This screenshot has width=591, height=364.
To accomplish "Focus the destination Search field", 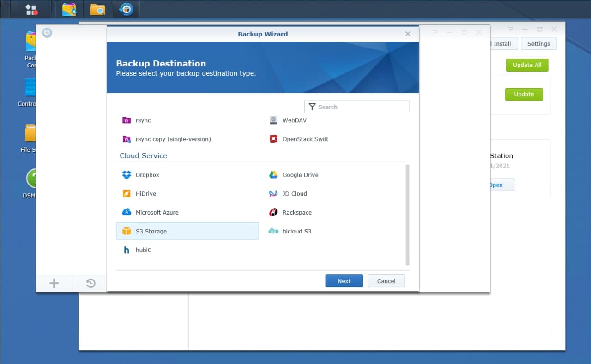I will (x=357, y=107).
